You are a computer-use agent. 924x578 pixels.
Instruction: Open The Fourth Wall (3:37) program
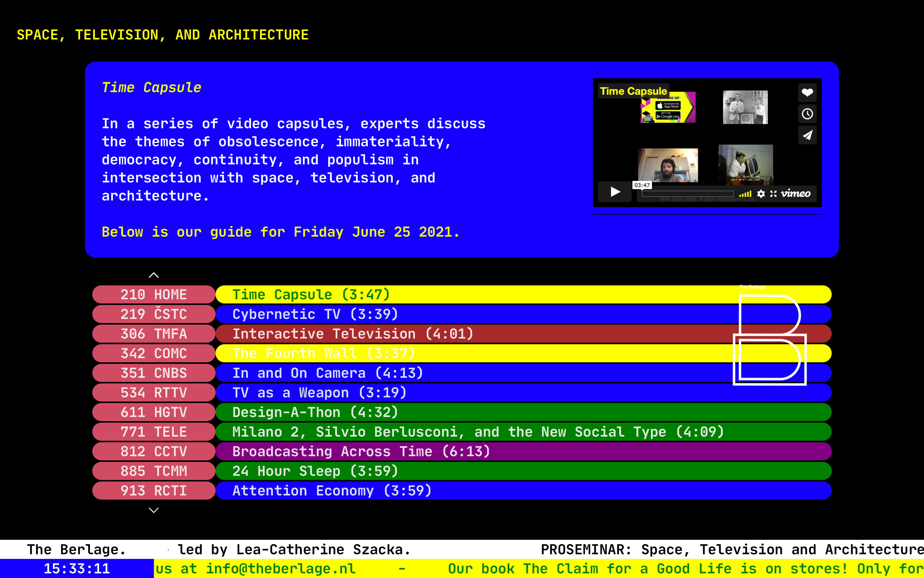pos(523,353)
